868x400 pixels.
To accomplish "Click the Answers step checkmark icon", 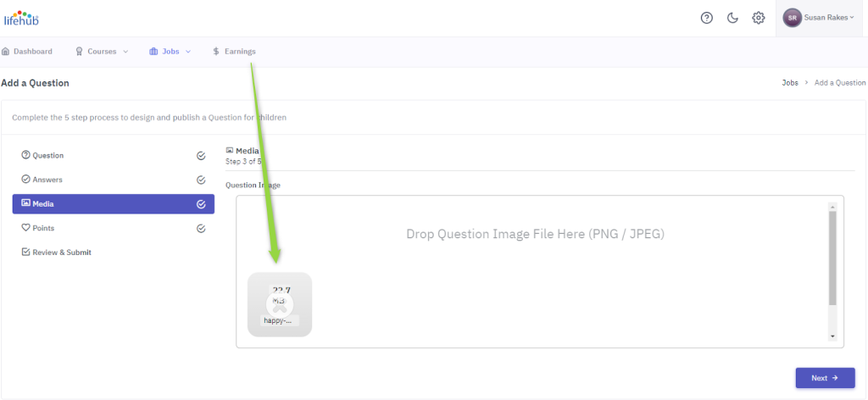I will [x=201, y=180].
